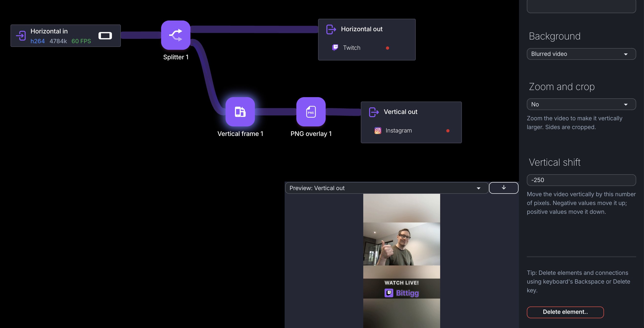Open the Background Blurred video dropdown
Screen dimensions: 644x328
tap(581, 54)
